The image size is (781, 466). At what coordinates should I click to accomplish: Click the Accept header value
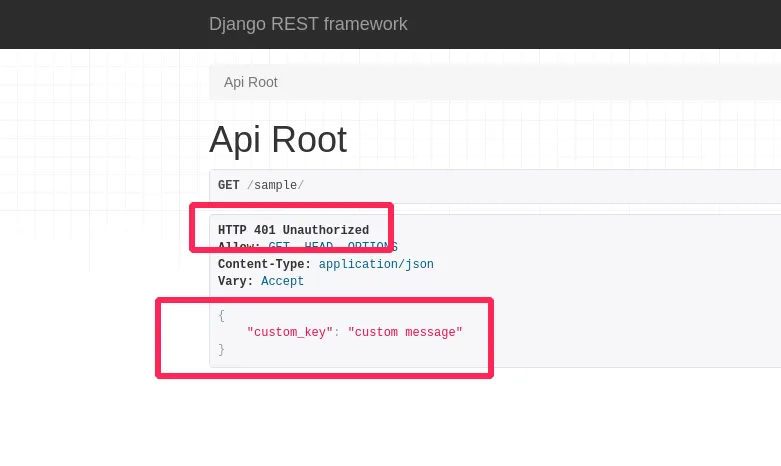coord(282,281)
